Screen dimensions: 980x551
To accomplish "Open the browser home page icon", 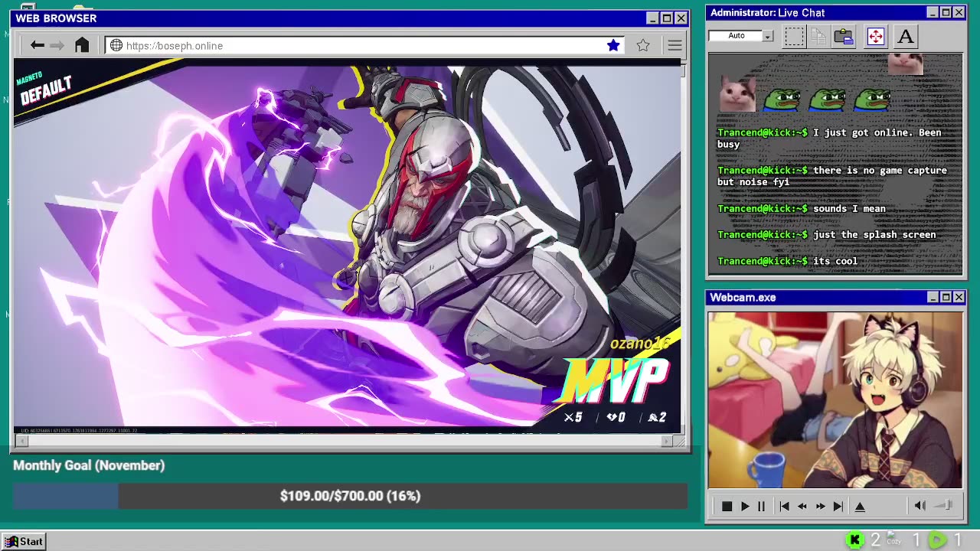I will pos(82,45).
